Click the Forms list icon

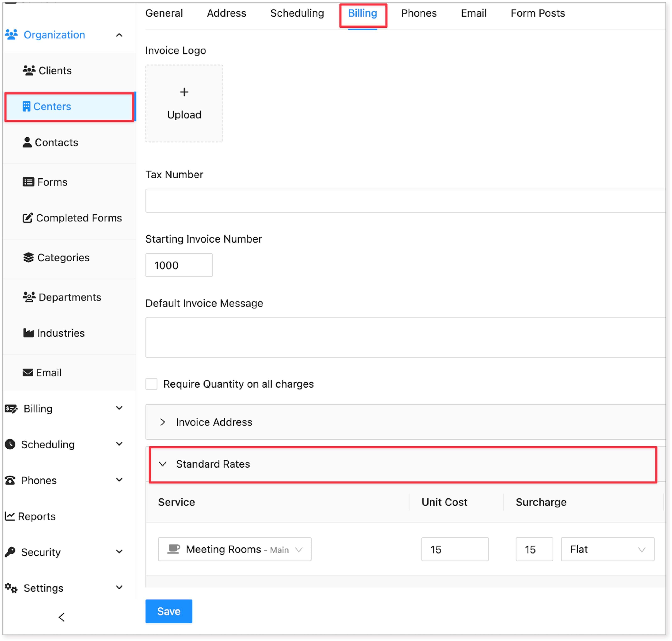coord(28,182)
